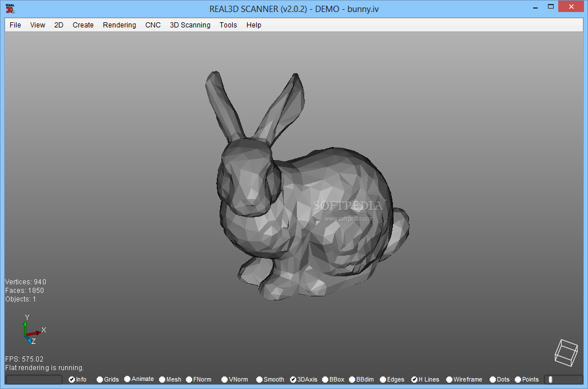Close the REAL3D SCANNER window

(x=571, y=7)
